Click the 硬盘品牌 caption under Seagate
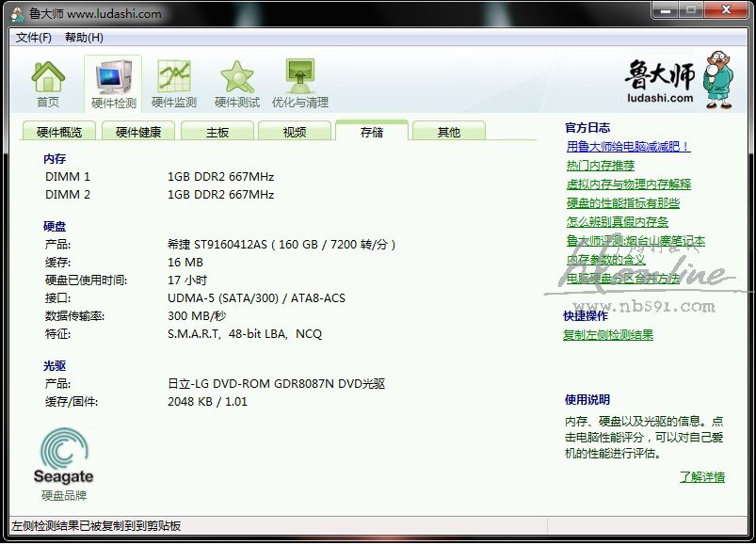 64,495
